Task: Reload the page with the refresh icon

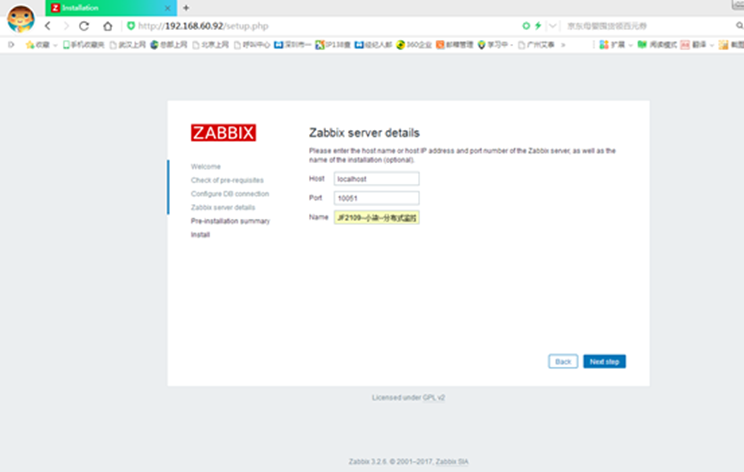Action: tap(84, 26)
